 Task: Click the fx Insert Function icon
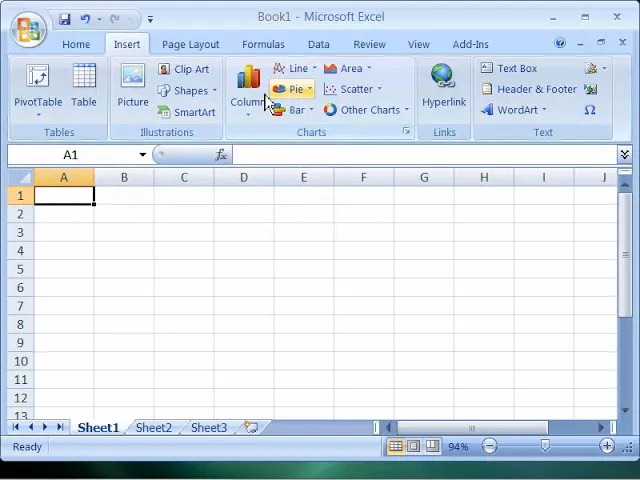pos(221,155)
